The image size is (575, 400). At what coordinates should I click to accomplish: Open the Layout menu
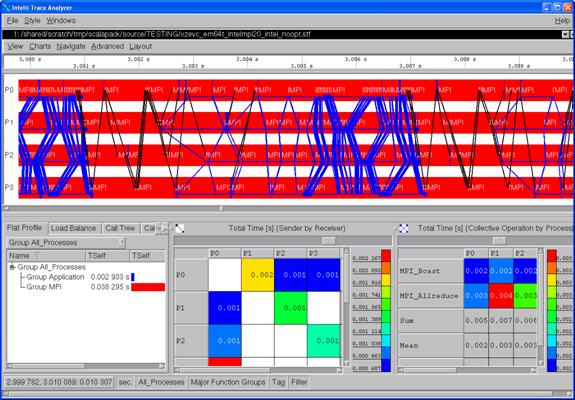pyautogui.click(x=140, y=47)
